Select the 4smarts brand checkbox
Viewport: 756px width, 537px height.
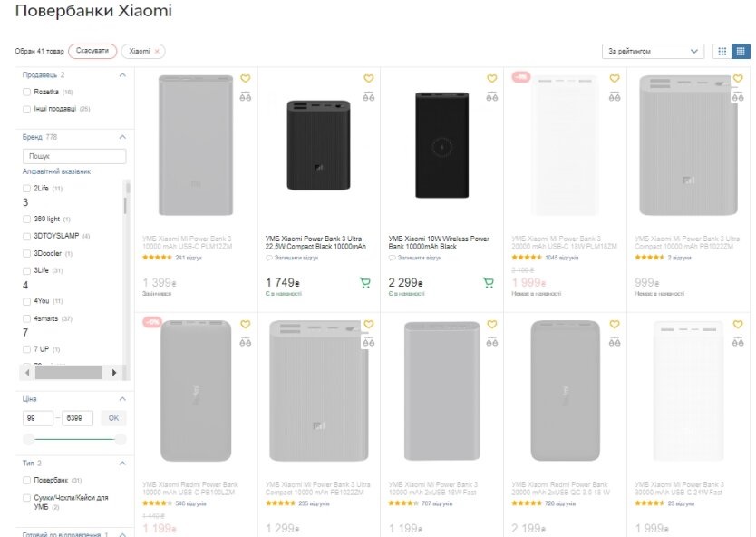tap(26, 318)
